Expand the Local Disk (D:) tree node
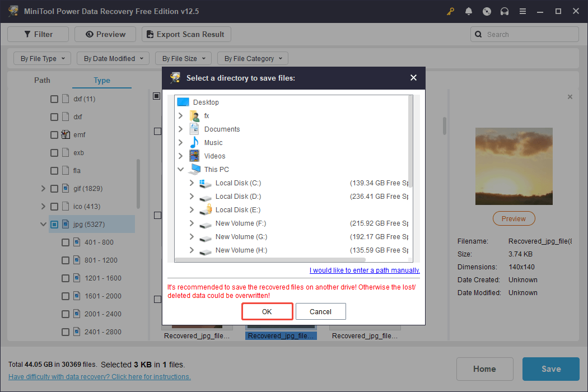 coord(192,197)
